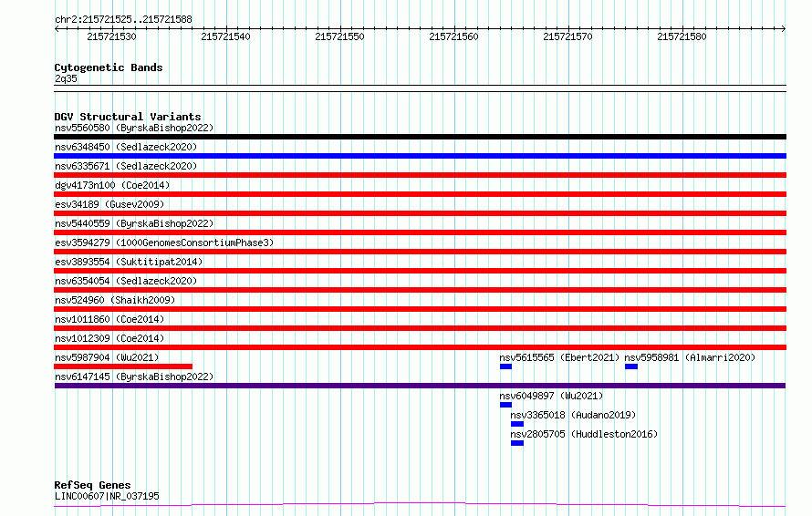Click ruler position 215721550
Image resolution: width=812 pixels, height=516 pixels.
pos(339,36)
